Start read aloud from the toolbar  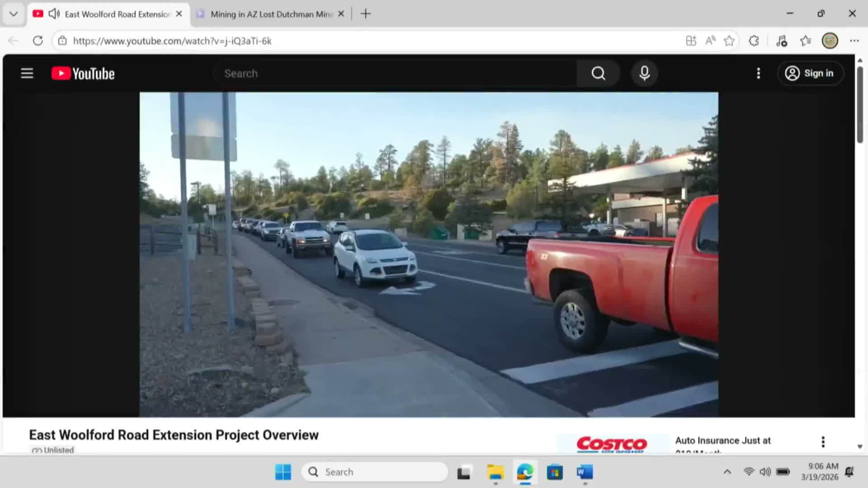[x=710, y=41]
